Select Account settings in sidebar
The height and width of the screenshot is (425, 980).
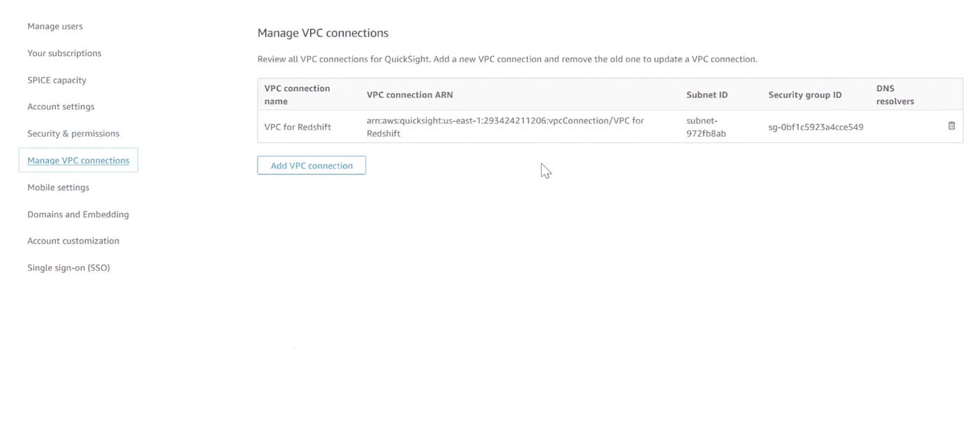tap(61, 107)
